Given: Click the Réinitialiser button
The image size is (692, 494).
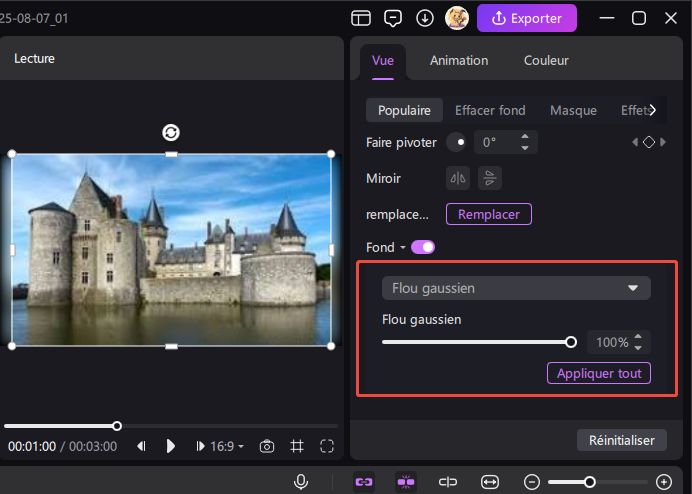Looking at the screenshot, I should pyautogui.click(x=621, y=440).
